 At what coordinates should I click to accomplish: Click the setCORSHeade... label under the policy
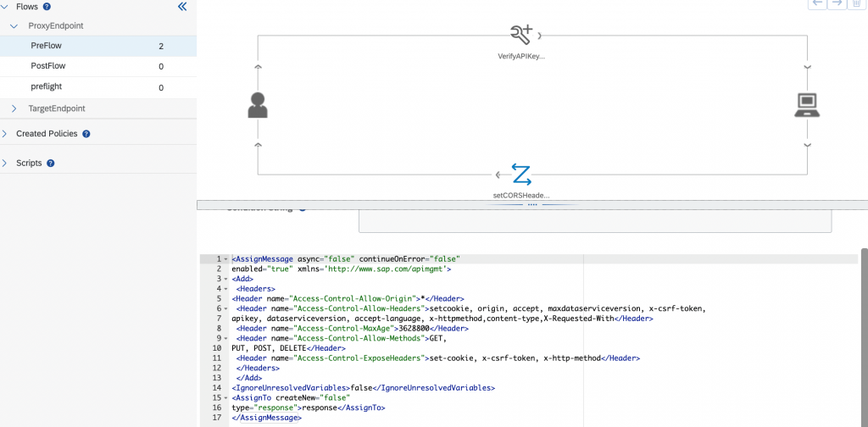click(521, 195)
